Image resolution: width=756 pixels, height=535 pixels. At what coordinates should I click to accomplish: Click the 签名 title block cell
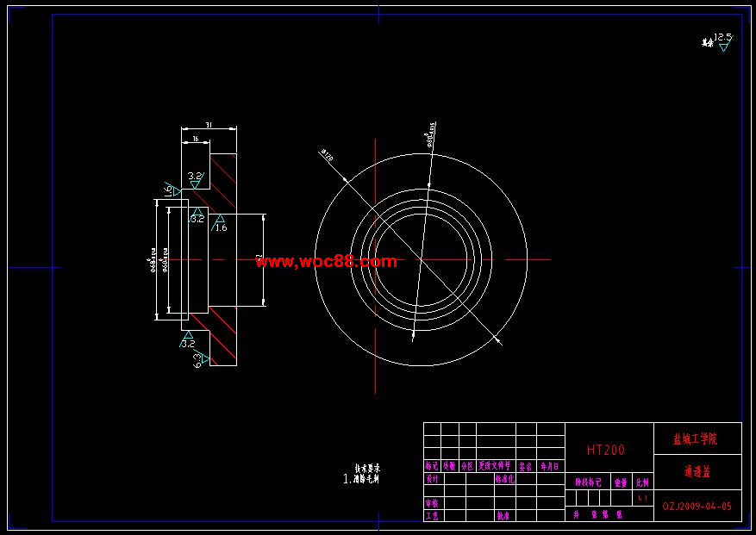coord(526,466)
